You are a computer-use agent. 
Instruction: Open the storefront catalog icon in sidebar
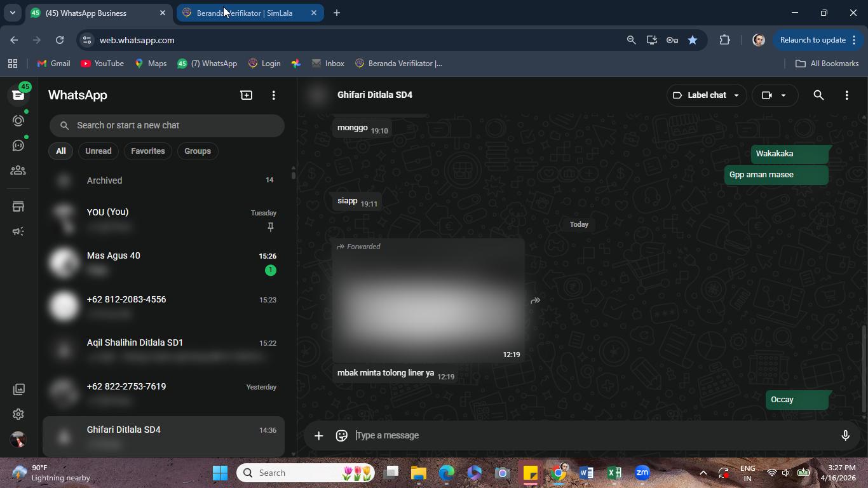tap(18, 207)
